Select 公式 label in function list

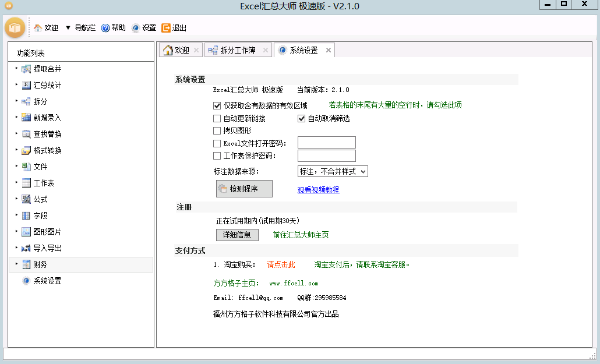coord(41,199)
